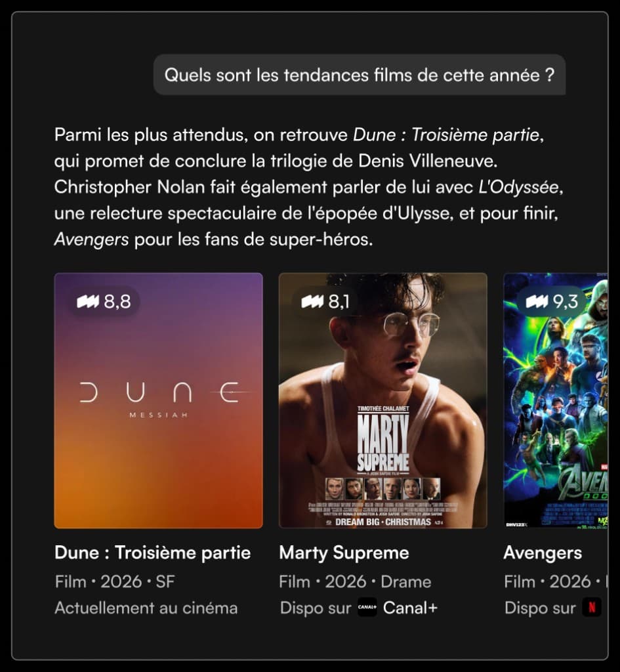Select the Dune : Troisième partie title
This screenshot has width=620, height=672.
[x=152, y=553]
